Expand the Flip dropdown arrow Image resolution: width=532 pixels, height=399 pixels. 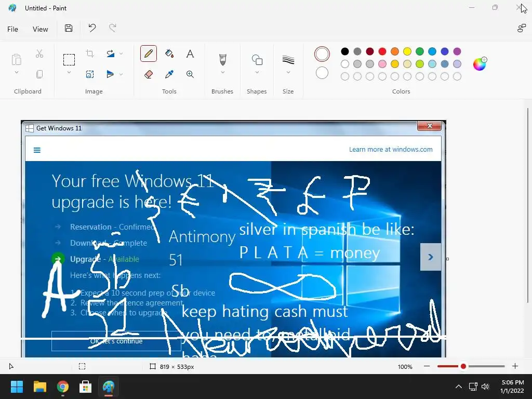coord(121,74)
